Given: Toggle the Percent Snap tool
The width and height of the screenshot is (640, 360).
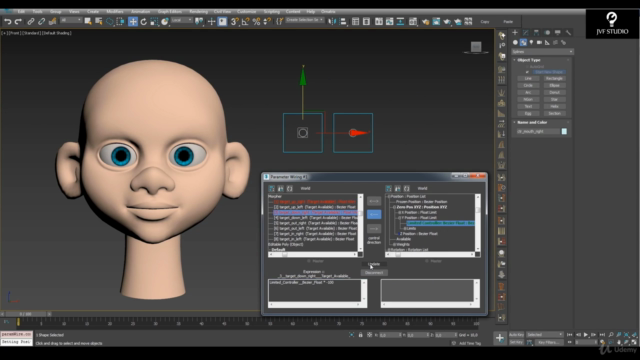Looking at the screenshot, I should [x=256, y=21].
